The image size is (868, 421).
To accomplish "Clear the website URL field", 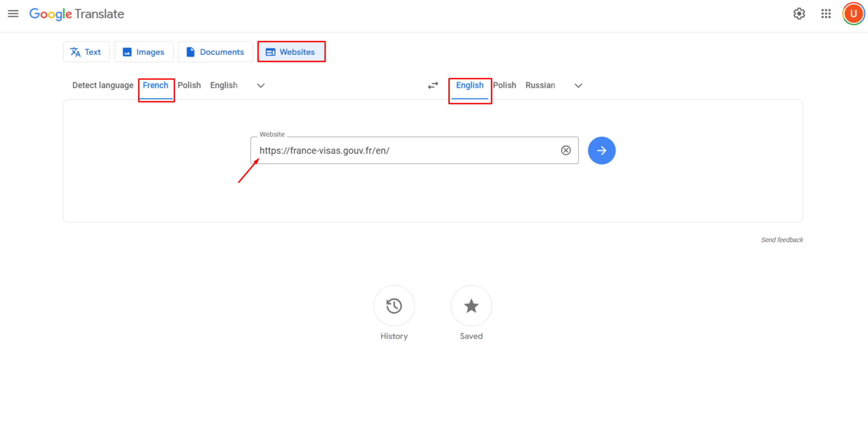I will (566, 151).
